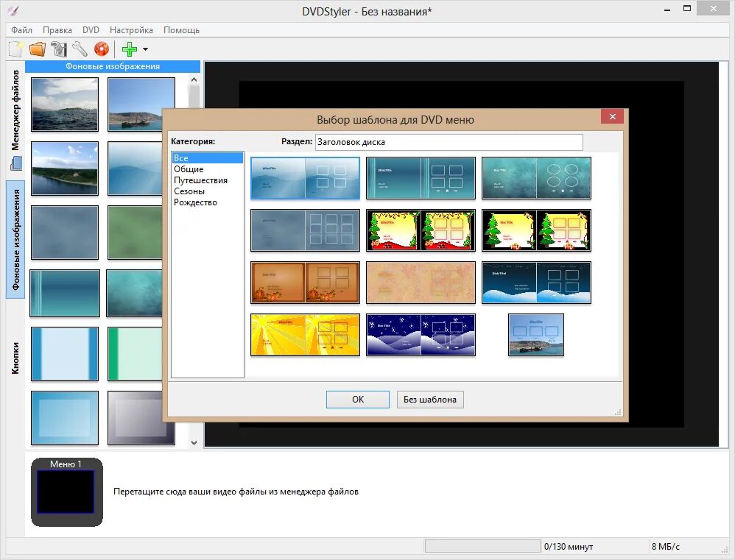Save the project using the toolbar icon
The image size is (735, 560).
click(x=59, y=49)
